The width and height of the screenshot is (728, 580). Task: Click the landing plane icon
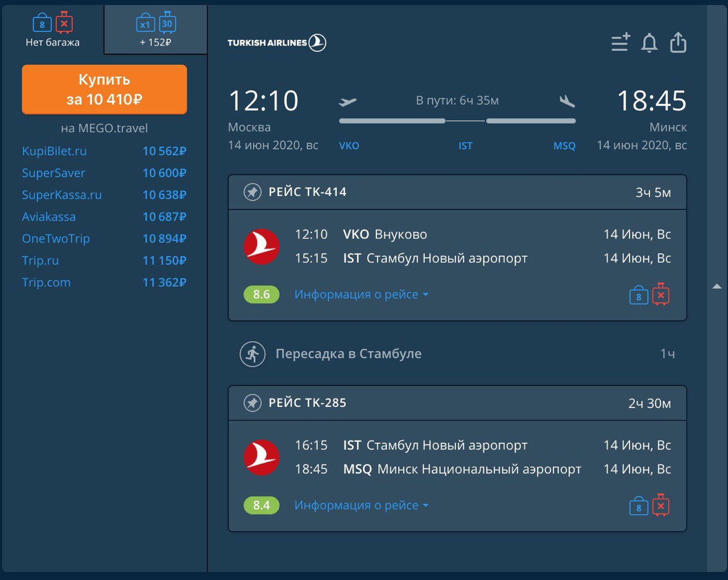[x=567, y=101]
